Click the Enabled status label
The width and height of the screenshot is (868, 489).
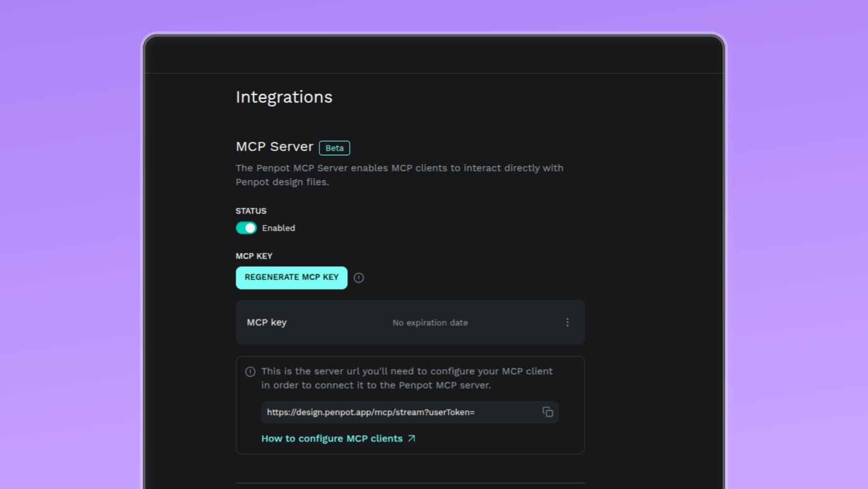278,228
